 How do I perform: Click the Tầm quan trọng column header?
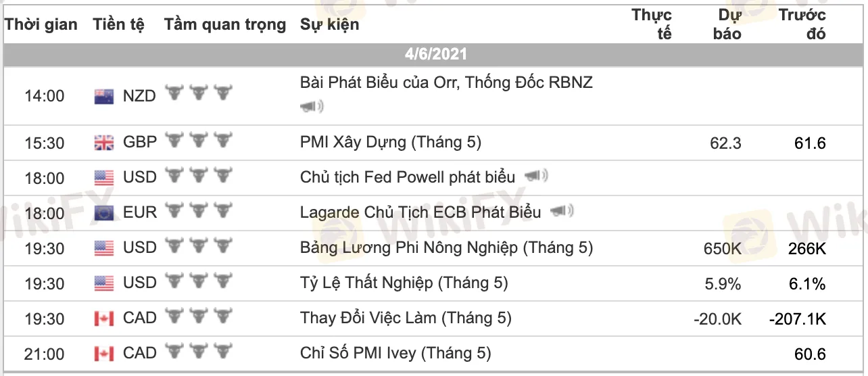(x=224, y=25)
